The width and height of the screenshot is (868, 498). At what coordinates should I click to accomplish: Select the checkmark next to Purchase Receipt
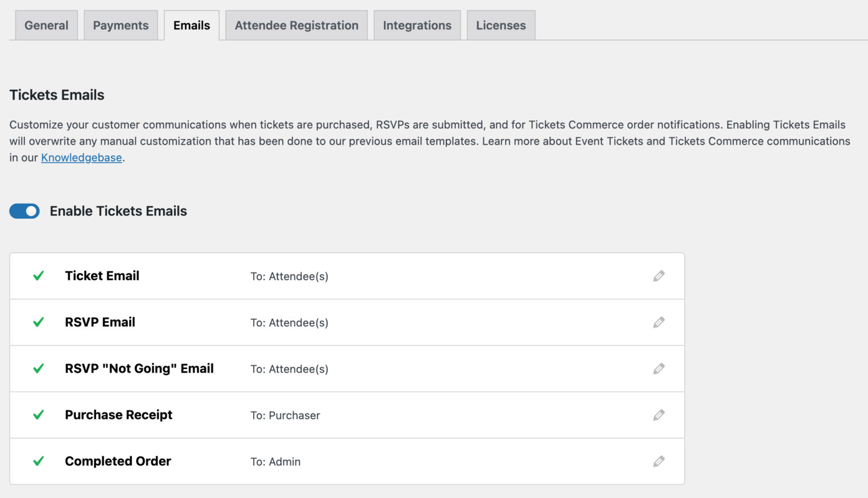(38, 415)
